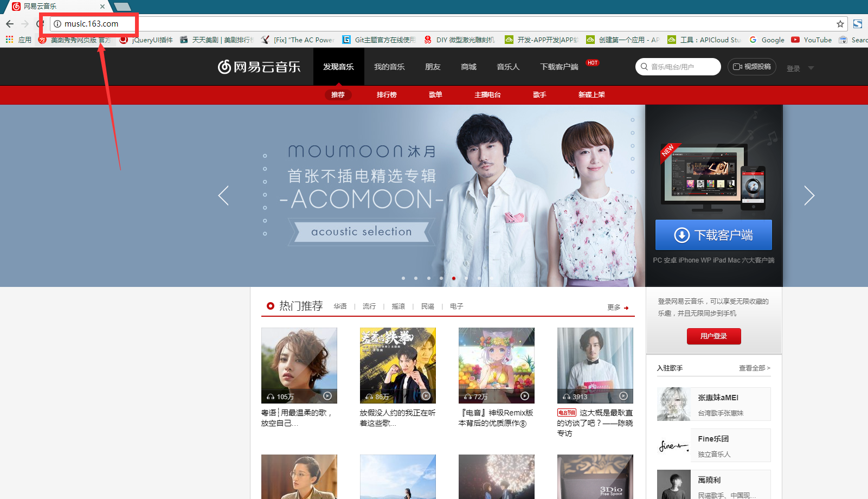Open DIY 微型激光雕刻机 bookmark
Screen dimensions: 868x499
(460, 40)
